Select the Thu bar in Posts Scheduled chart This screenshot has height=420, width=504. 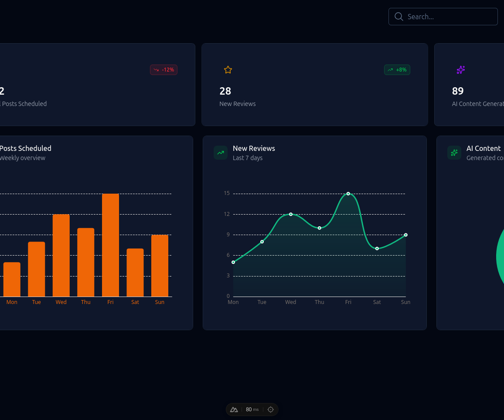[x=86, y=263]
